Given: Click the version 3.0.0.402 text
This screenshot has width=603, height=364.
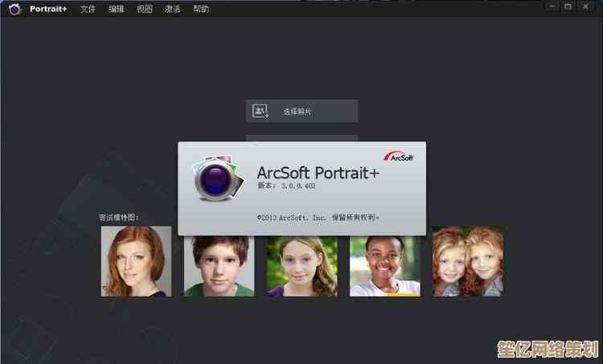Looking at the screenshot, I should click(x=286, y=186).
